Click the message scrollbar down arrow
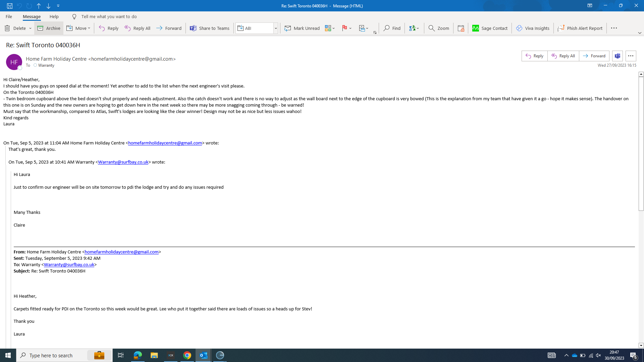This screenshot has width=644, height=362. click(641, 345)
